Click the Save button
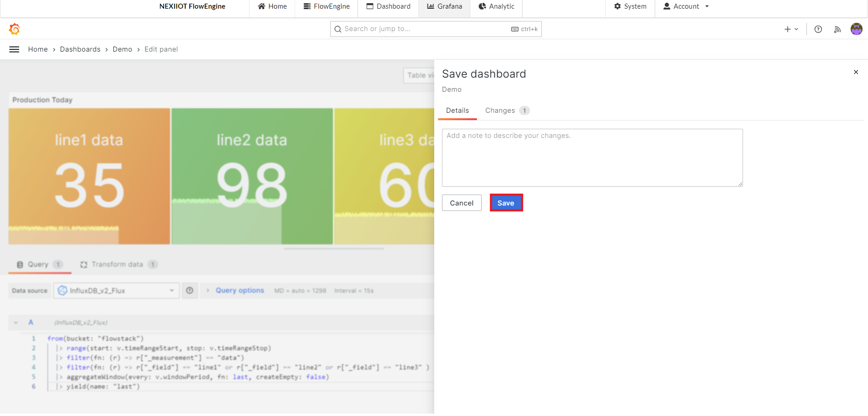The image size is (868, 416). click(x=506, y=203)
